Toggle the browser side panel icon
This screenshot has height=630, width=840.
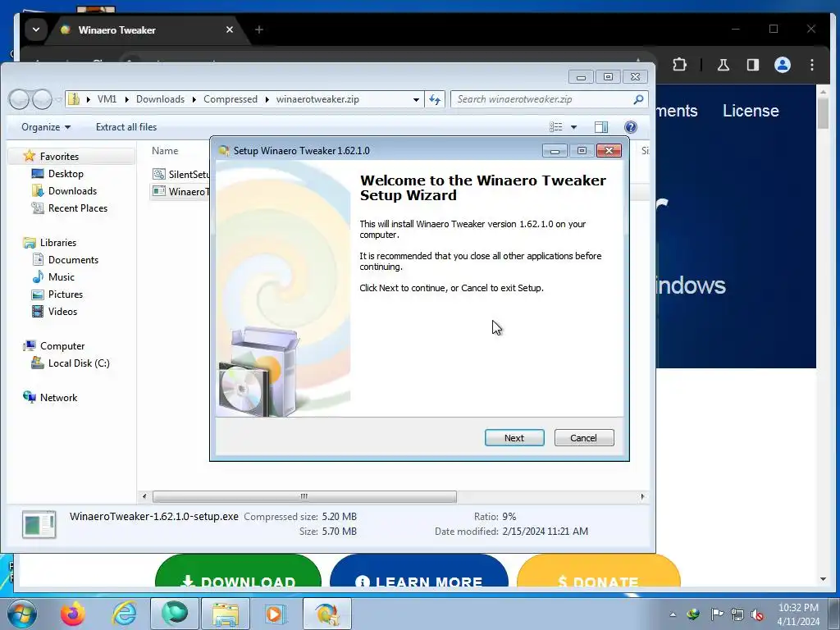point(753,65)
